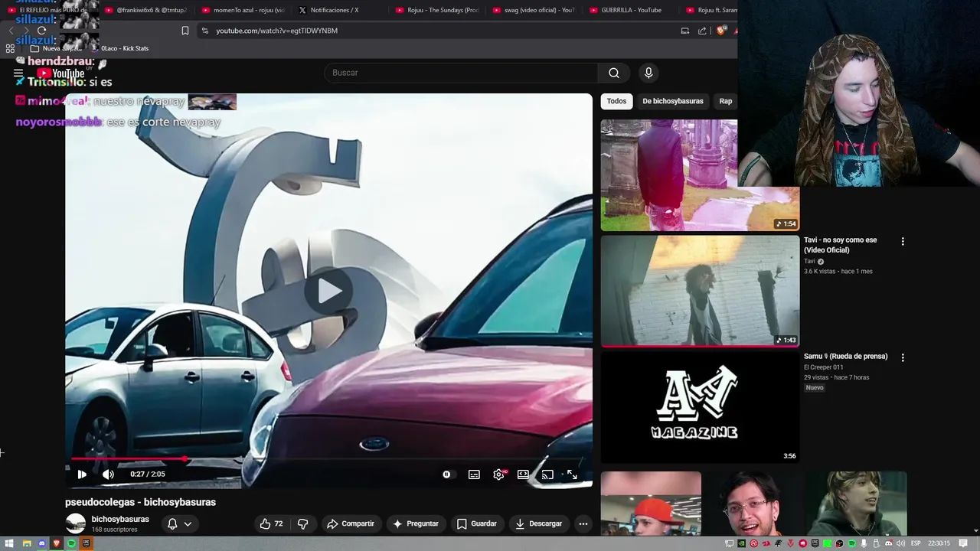Click the ESP language indicator
Image resolution: width=980 pixels, height=551 pixels.
pyautogui.click(x=916, y=543)
